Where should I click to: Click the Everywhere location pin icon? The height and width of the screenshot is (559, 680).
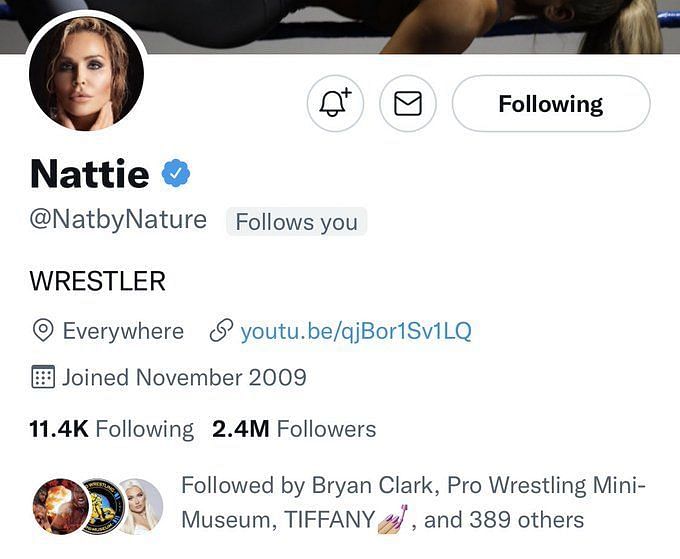(43, 330)
